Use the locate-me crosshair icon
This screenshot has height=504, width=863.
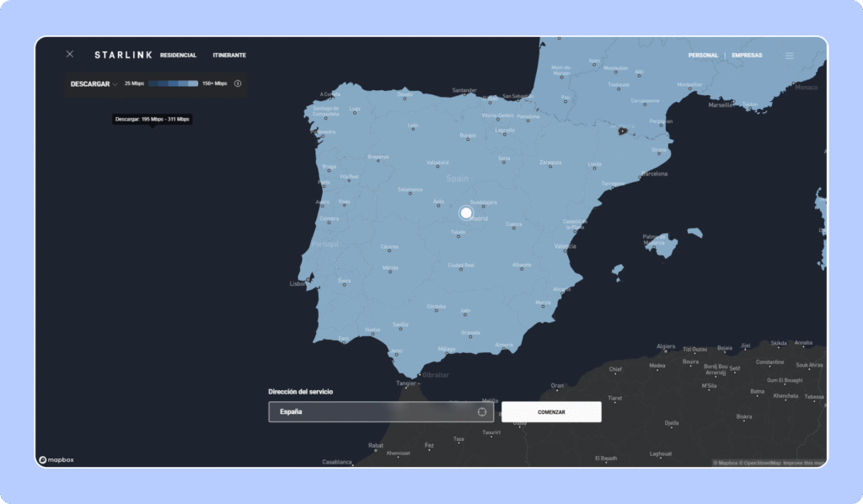coord(482,412)
